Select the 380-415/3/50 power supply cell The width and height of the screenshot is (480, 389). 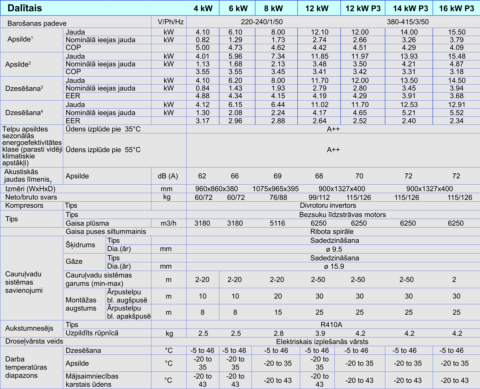[408, 22]
